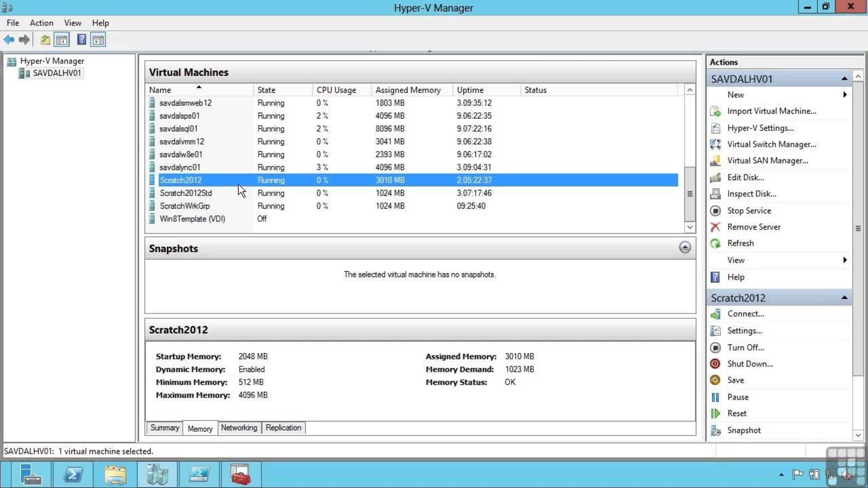This screenshot has width=868, height=488.
Task: Click the Edit Disk icon
Action: pyautogui.click(x=715, y=177)
